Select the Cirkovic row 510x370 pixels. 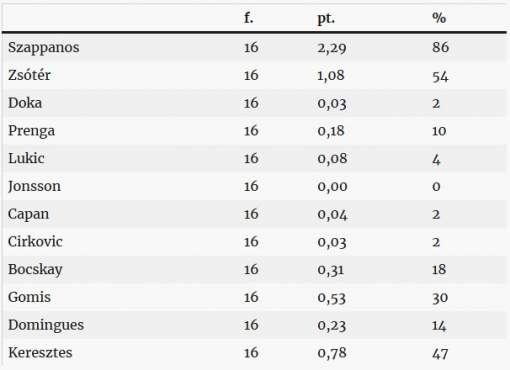[x=255, y=242]
